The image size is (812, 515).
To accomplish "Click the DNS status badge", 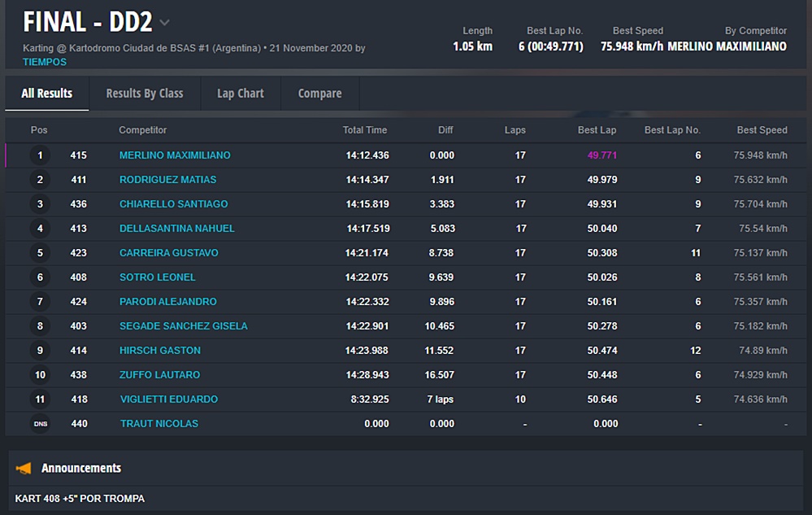I will (40, 424).
